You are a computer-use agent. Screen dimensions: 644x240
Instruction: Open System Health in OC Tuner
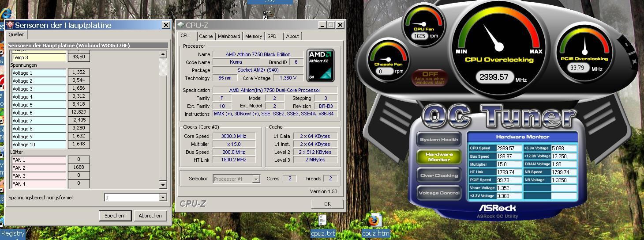coord(439,140)
